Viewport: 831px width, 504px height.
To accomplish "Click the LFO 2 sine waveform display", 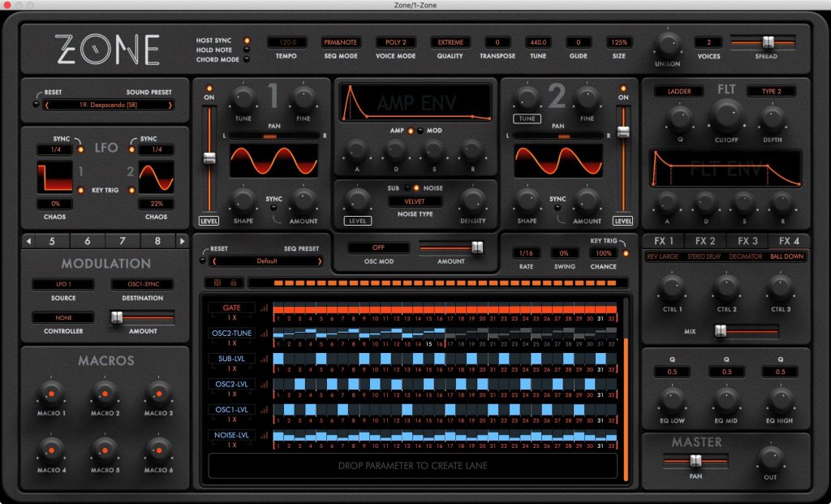I will tap(157, 177).
